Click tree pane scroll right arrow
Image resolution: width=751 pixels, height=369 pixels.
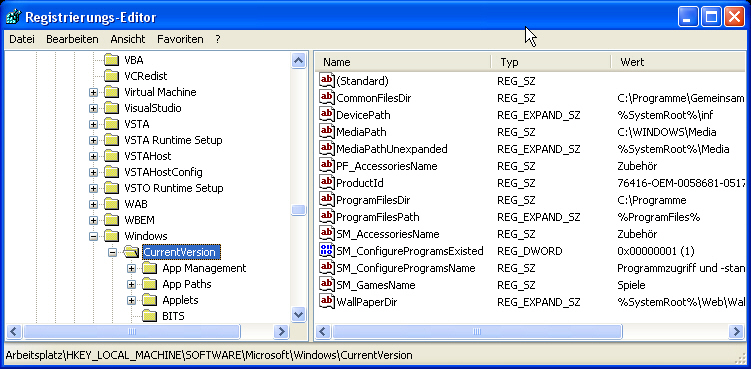281,331
